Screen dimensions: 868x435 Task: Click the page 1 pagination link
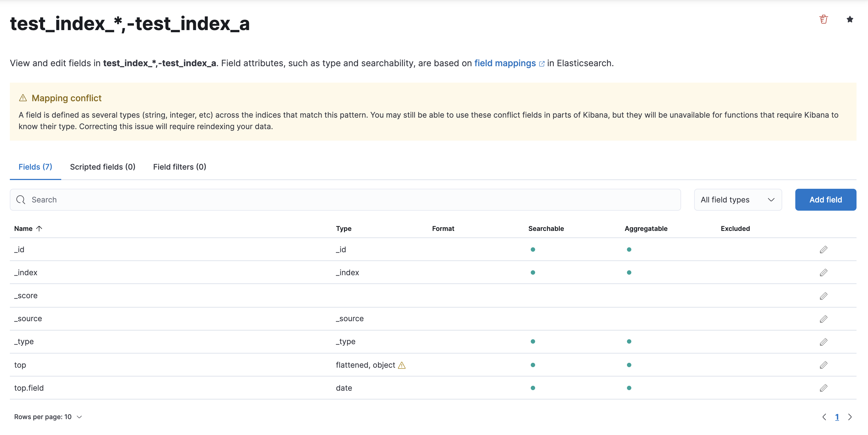[837, 417]
